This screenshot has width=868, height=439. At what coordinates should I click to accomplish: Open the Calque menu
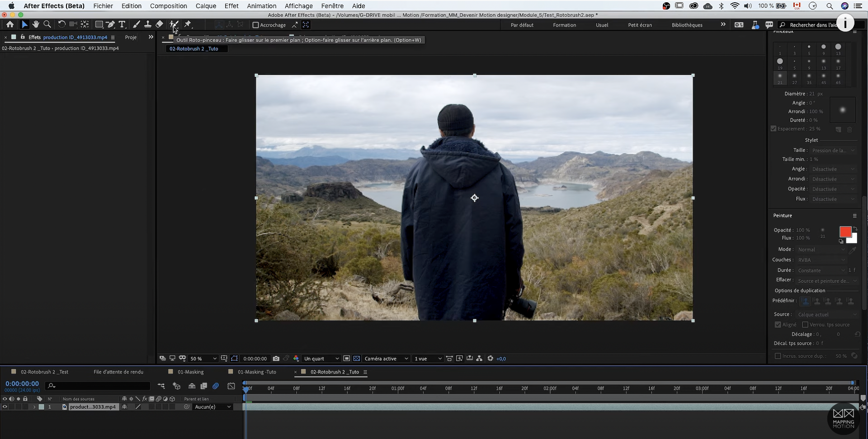206,6
